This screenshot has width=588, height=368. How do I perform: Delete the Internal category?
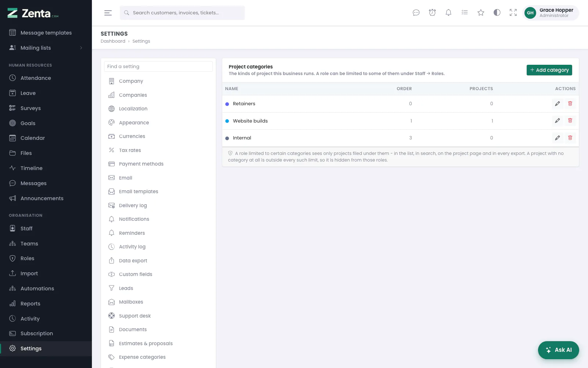coord(570,138)
